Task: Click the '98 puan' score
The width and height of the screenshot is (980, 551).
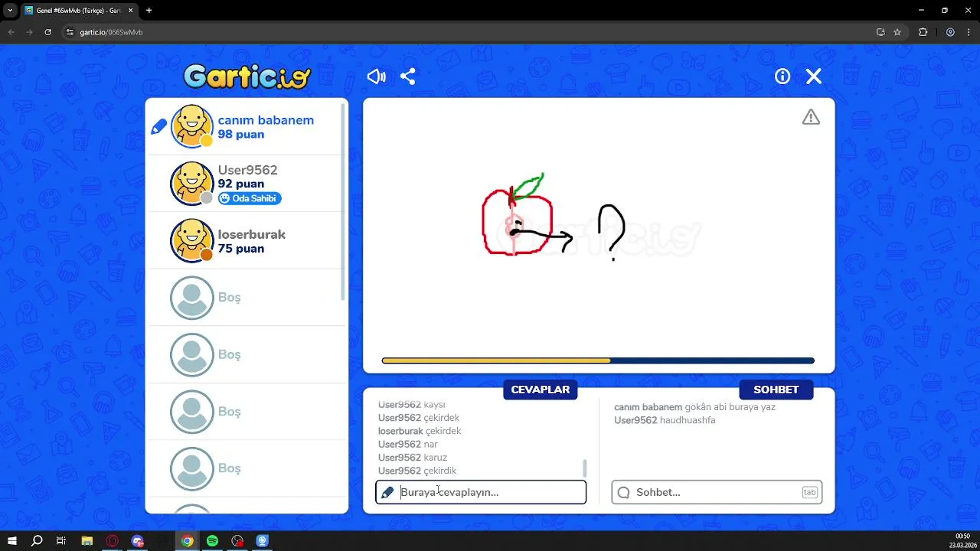Action: click(240, 135)
